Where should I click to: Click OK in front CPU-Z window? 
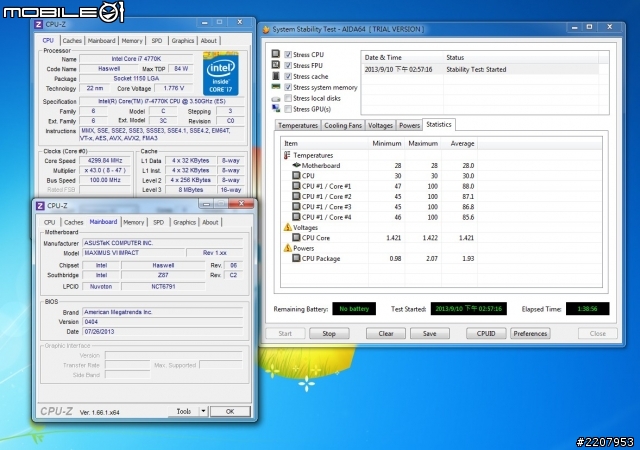[230, 411]
